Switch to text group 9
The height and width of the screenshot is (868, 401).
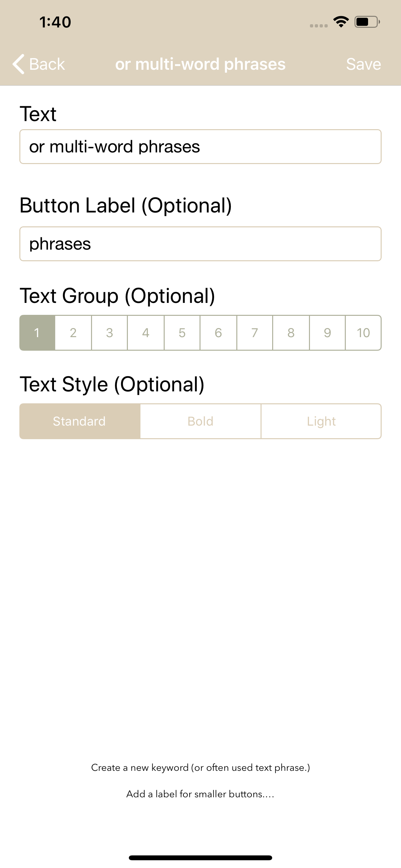[327, 333]
